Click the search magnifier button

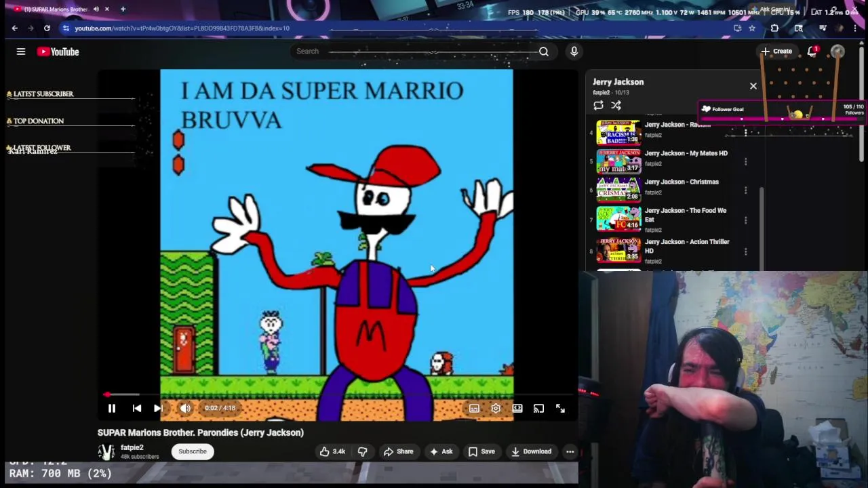tap(544, 52)
